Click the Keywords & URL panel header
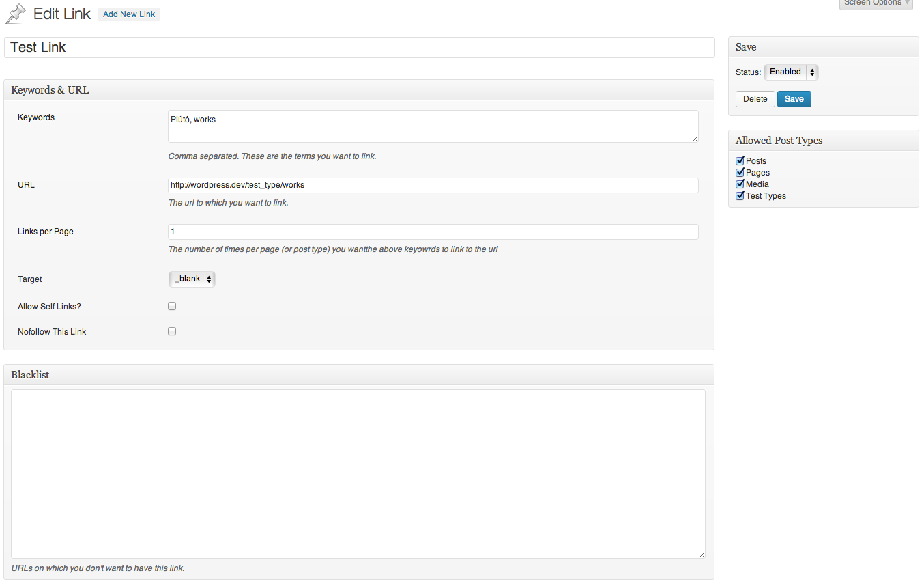 pos(358,90)
